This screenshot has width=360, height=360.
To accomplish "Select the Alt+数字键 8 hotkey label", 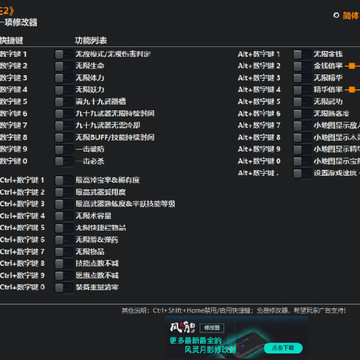I will 259,137.
